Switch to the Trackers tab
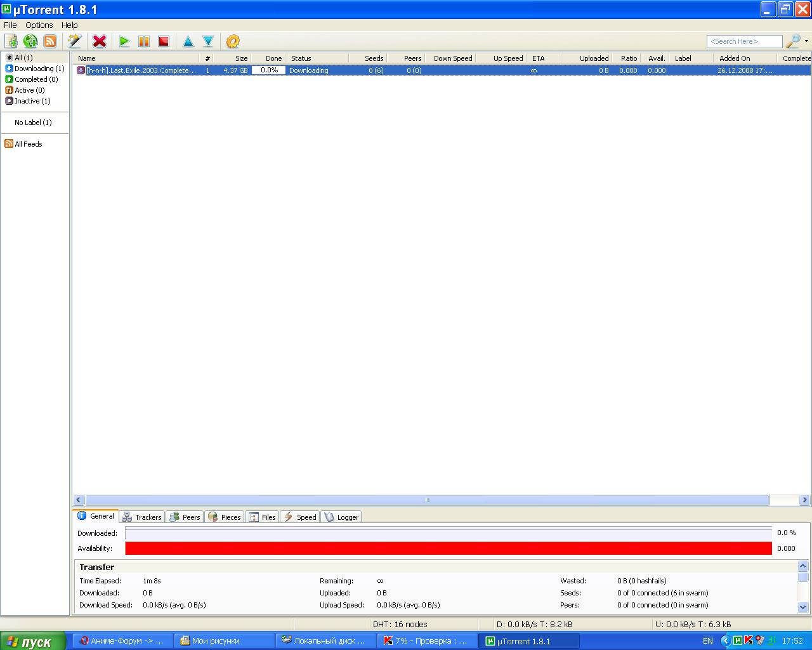Viewport: 812px width, 650px height. pyautogui.click(x=142, y=517)
